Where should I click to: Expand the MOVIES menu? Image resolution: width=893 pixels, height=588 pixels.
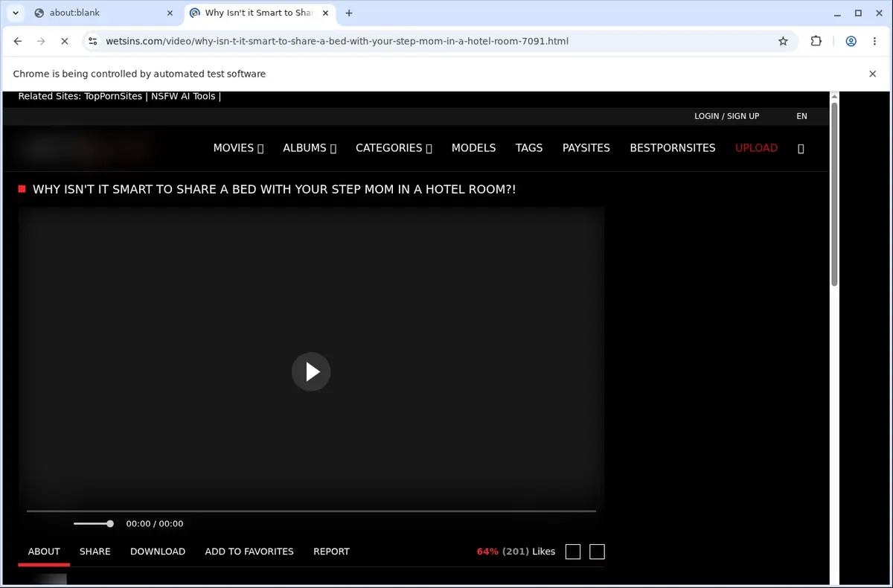click(238, 148)
